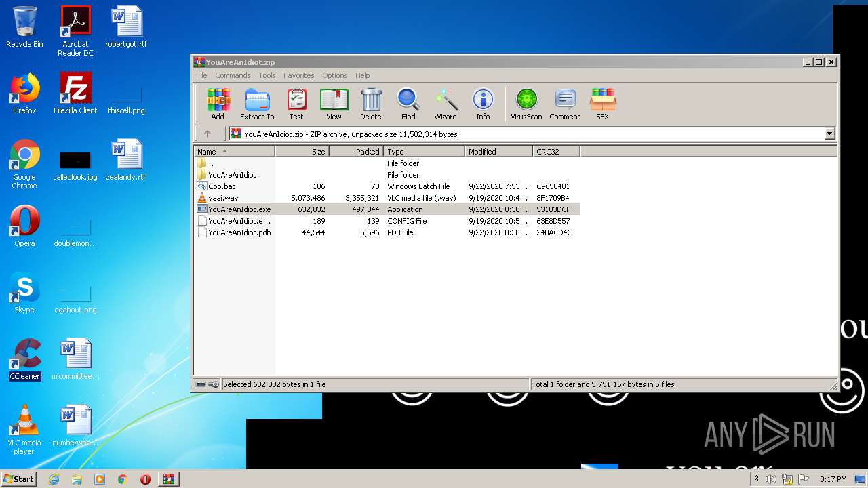
Task: Open Windows Explorer from taskbar
Action: click(77, 479)
